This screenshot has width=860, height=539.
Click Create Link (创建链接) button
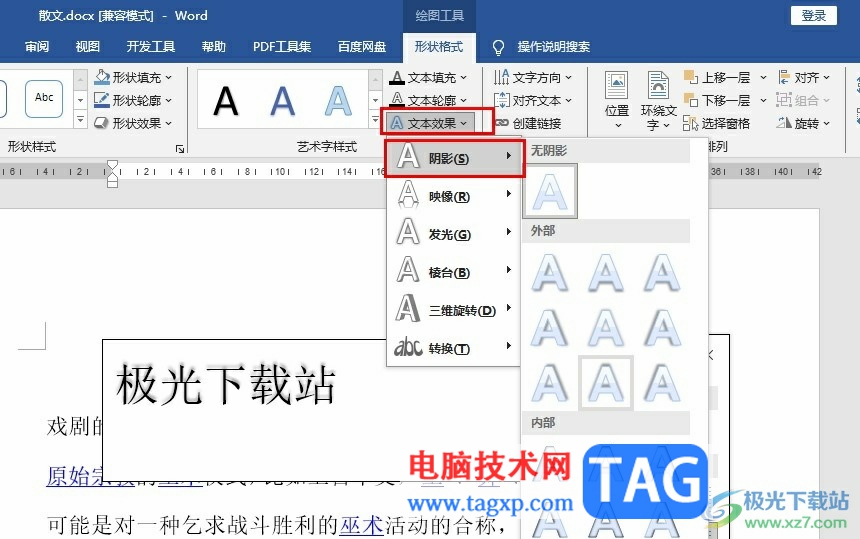click(x=528, y=123)
